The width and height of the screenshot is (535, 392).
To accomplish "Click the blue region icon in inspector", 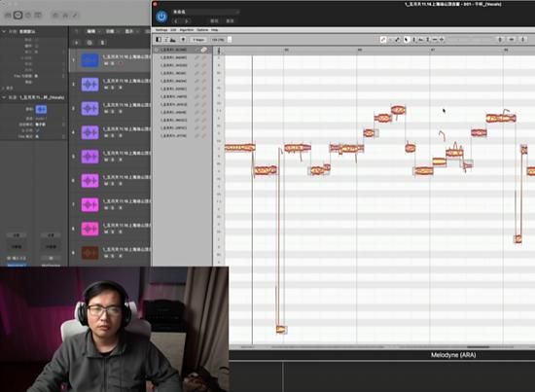I will (41, 109).
